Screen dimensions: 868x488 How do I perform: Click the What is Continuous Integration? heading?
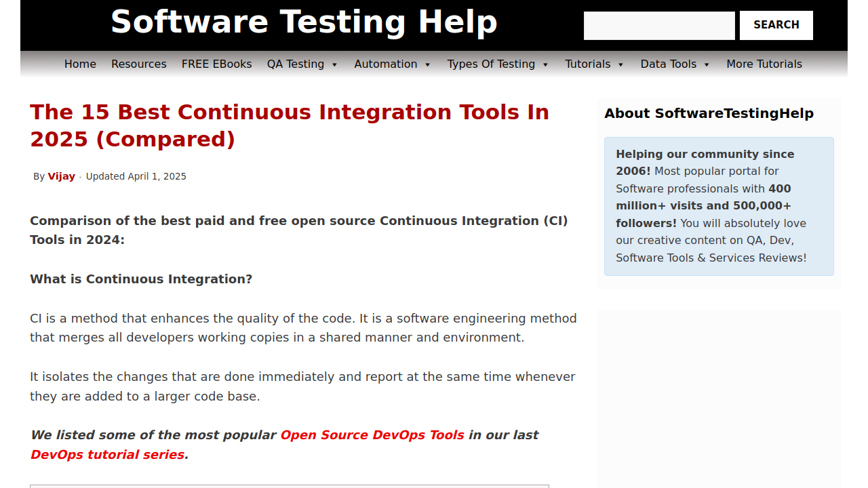(141, 279)
